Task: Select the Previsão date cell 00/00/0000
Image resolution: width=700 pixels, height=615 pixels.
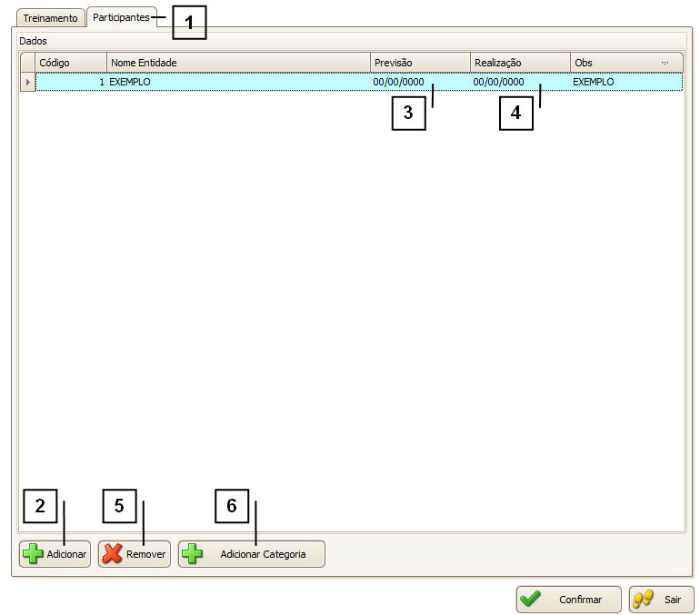Action: click(x=398, y=82)
